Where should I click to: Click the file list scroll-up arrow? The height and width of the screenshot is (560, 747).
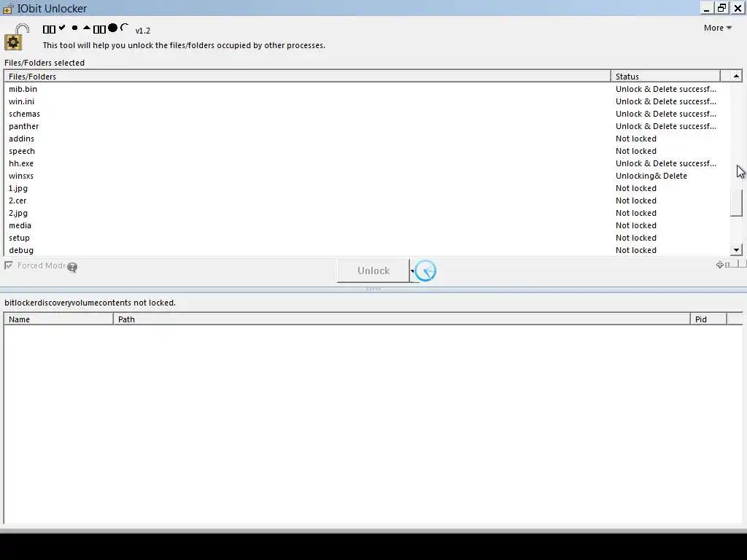737,76
